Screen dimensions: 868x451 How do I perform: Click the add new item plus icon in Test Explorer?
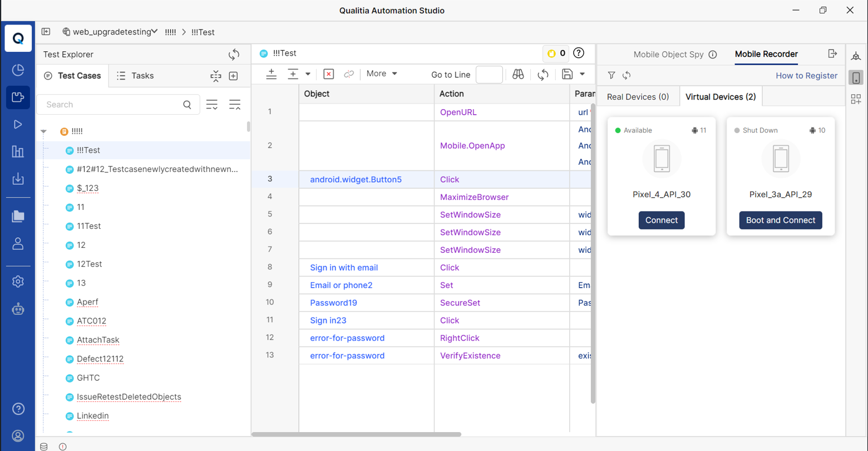click(x=234, y=76)
